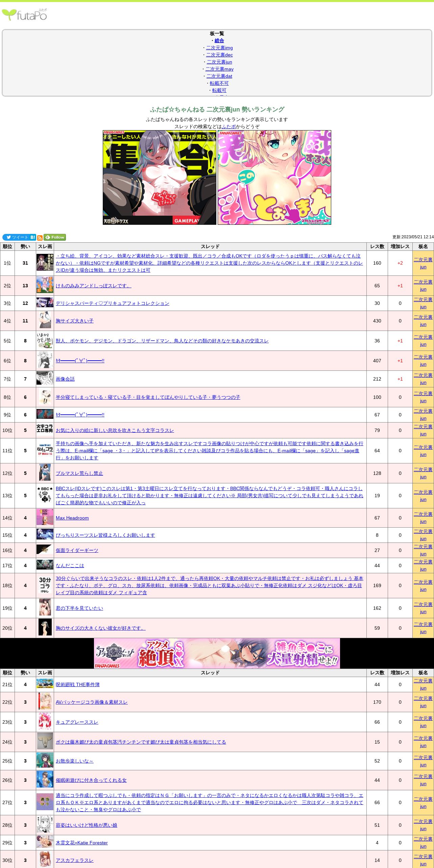Viewport: 434px width, 868px height.
Task: Open the 胸サイズ大きい子 thread
Action: pos(75,321)
